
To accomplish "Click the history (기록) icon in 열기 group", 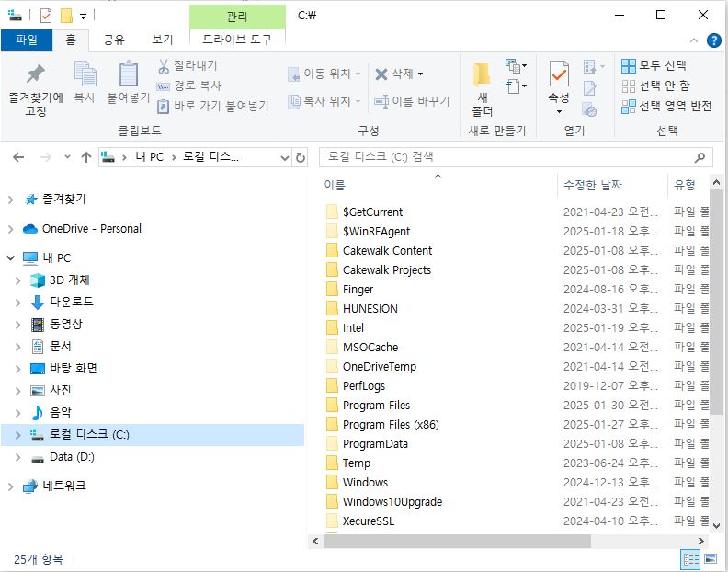I will click(x=589, y=110).
